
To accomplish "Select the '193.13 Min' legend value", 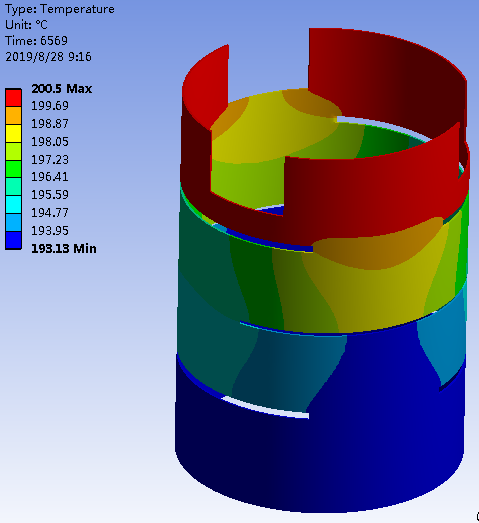I will coord(64,249).
